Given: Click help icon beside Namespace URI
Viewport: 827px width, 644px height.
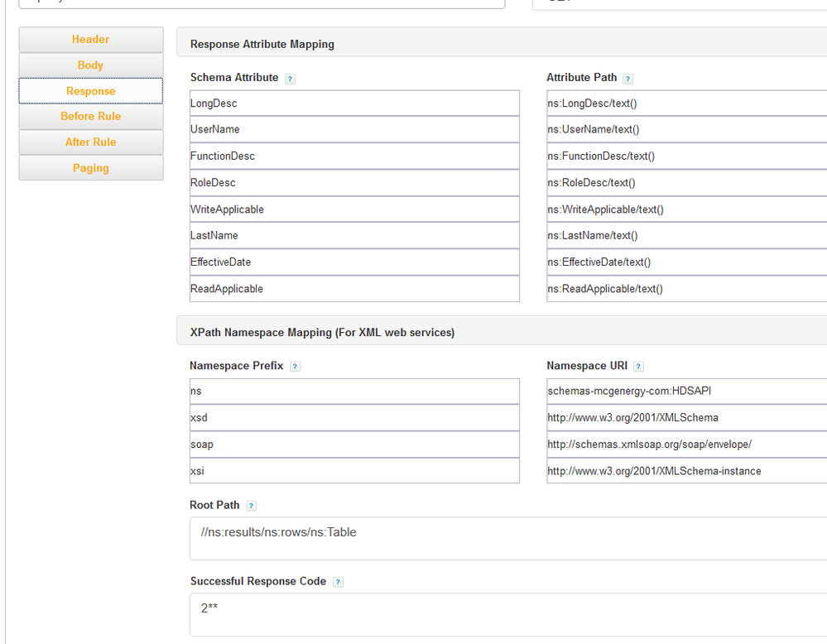Looking at the screenshot, I should (x=638, y=367).
